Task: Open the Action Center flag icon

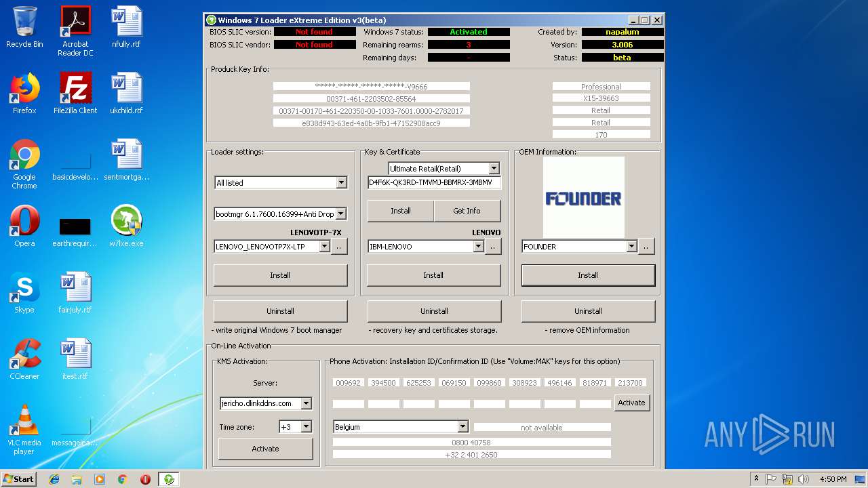Action: click(771, 479)
